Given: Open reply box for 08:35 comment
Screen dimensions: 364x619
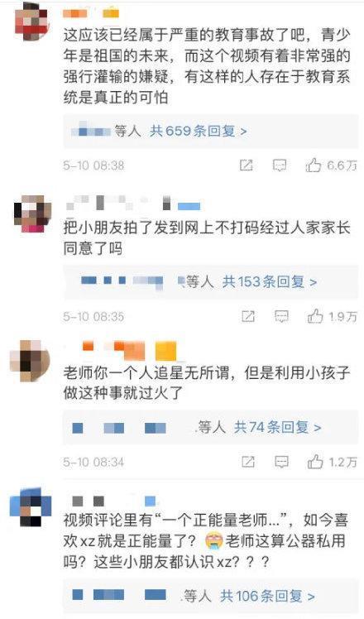Looking at the screenshot, I should click(281, 316).
